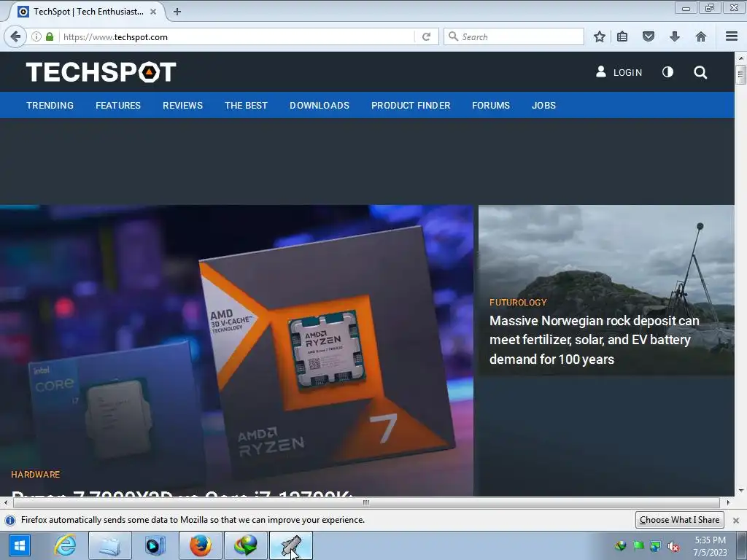Screen dimensions: 747x560
Task: Open site information icon in address bar
Action: [x=36, y=36]
